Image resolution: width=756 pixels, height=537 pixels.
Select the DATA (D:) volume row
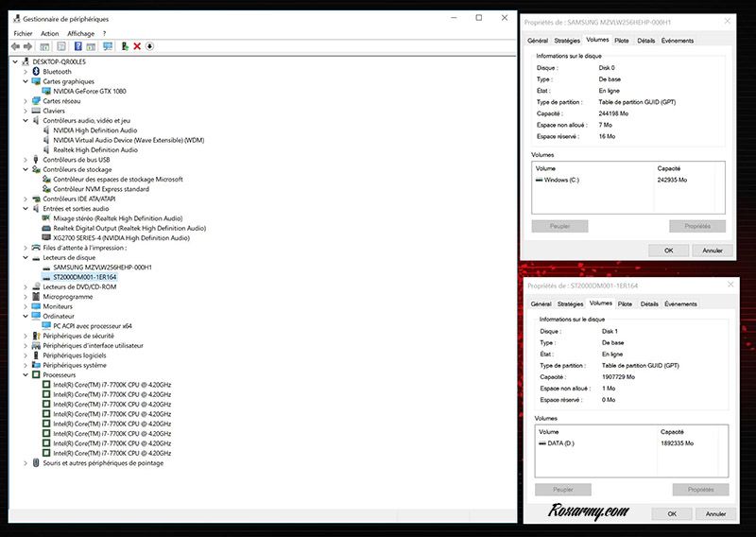coord(568,442)
